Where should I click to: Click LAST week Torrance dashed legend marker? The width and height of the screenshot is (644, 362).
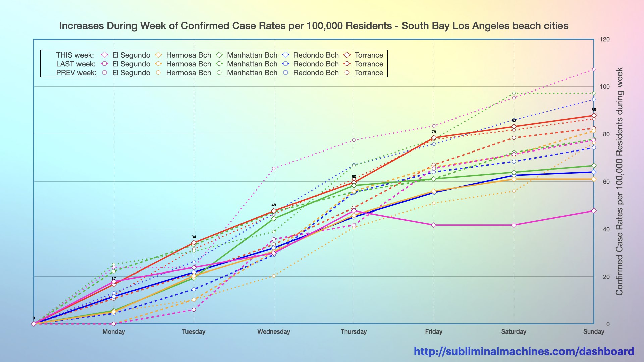(347, 64)
